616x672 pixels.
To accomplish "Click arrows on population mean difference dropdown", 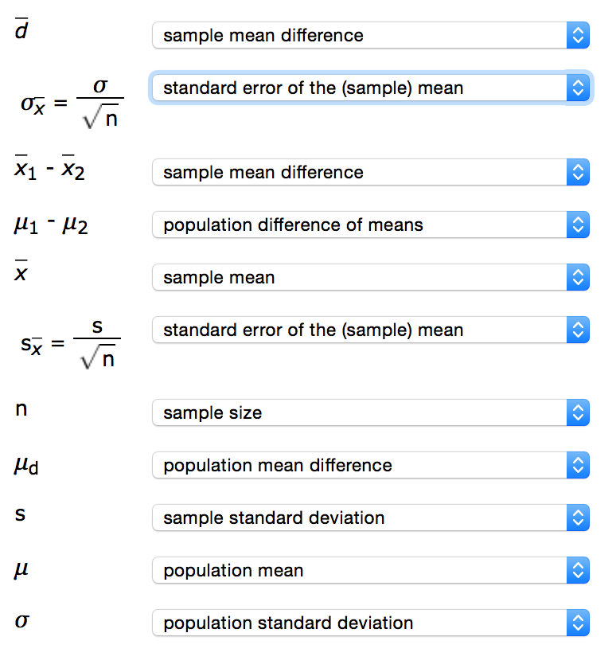I will coord(579,465).
